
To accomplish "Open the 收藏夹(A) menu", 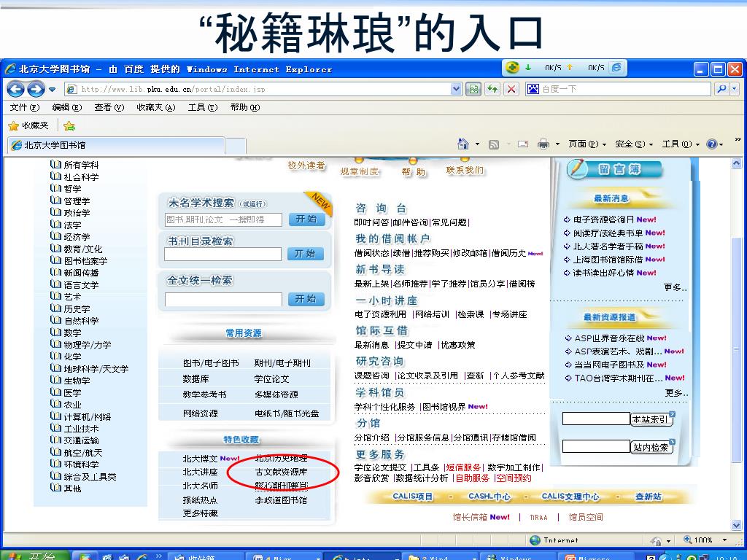I will point(156,108).
